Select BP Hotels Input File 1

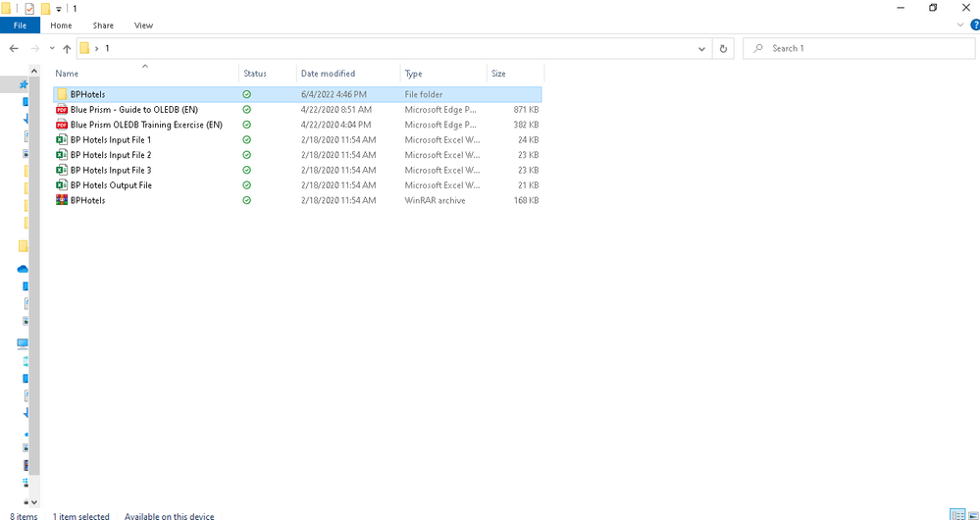pos(111,140)
